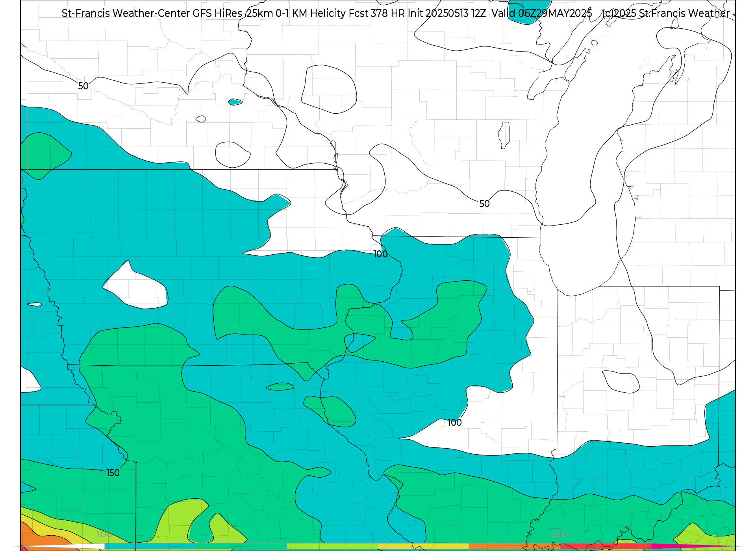Click the '(c)2025 St.Francis Weather' copyright text

point(666,13)
